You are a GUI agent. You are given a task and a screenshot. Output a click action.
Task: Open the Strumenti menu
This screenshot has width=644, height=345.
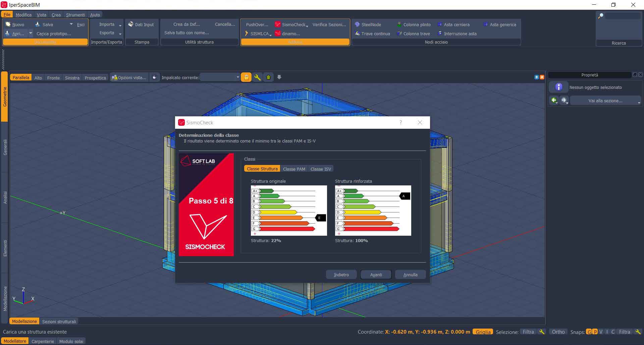tap(75, 15)
